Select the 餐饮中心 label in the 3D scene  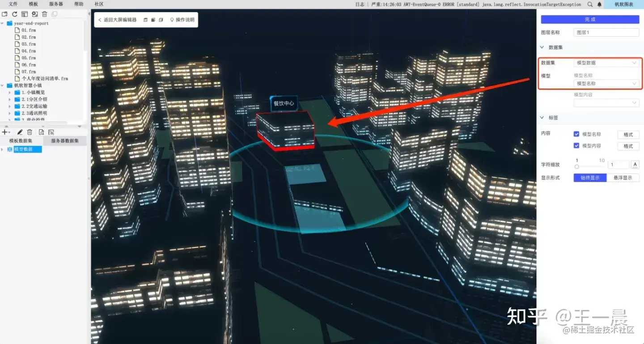tap(284, 103)
